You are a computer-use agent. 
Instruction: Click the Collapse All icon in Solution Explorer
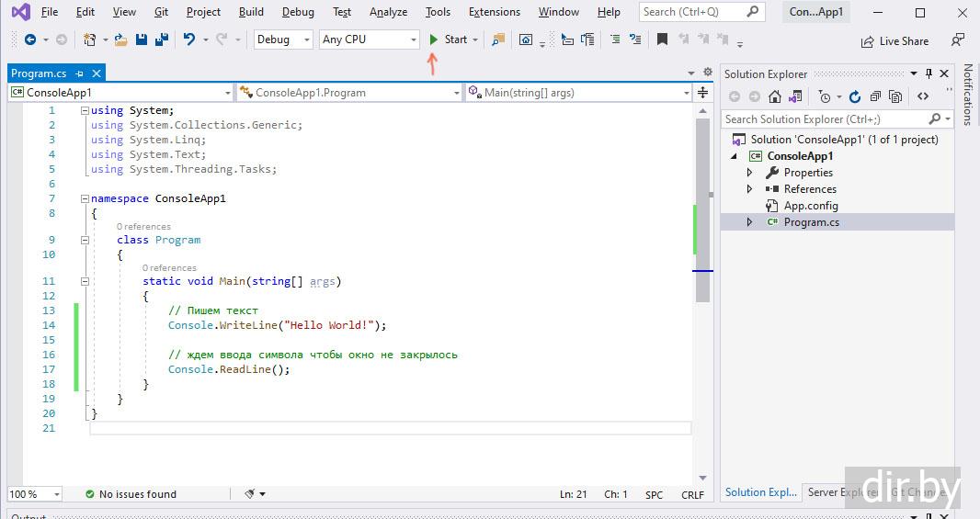pos(874,96)
